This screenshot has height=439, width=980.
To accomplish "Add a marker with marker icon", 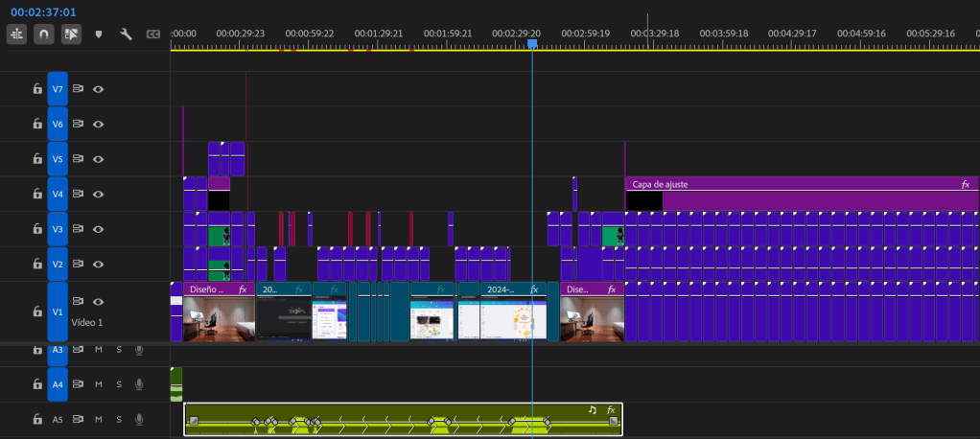I will point(99,34).
